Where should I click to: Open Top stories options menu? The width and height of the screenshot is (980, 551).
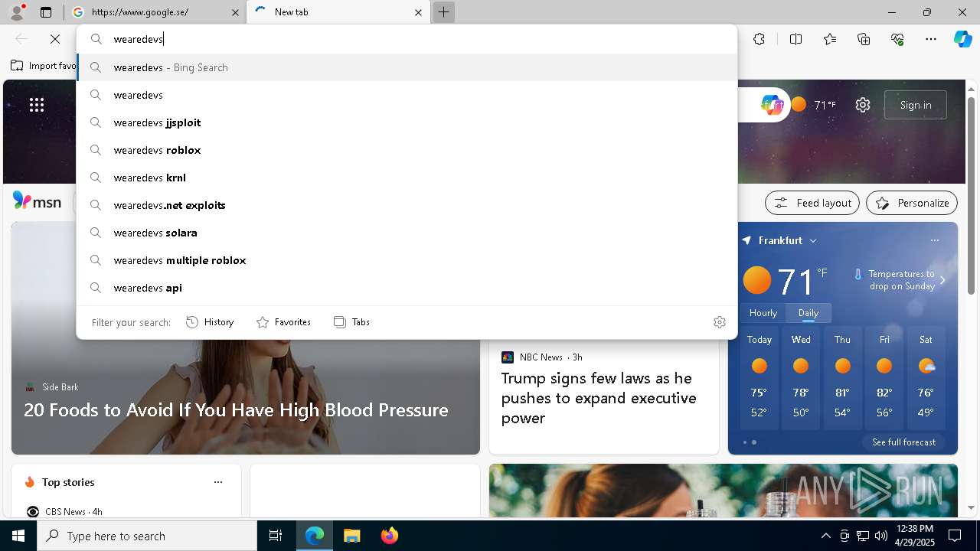click(218, 482)
